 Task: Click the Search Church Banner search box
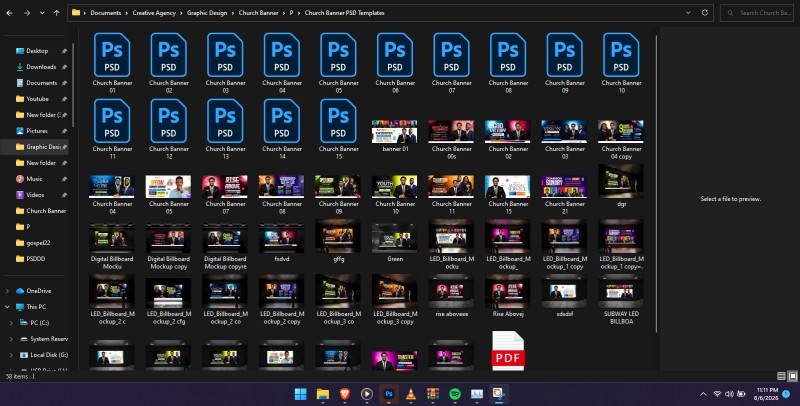(x=758, y=13)
